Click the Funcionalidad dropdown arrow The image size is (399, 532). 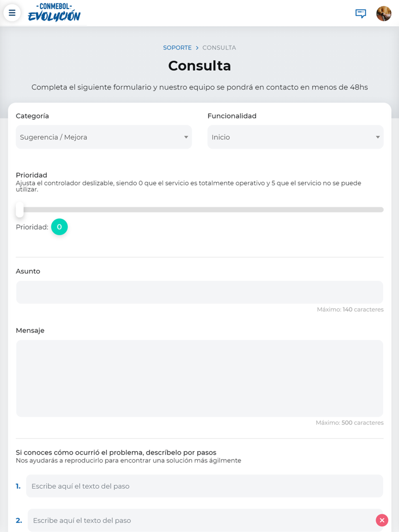tap(377, 137)
